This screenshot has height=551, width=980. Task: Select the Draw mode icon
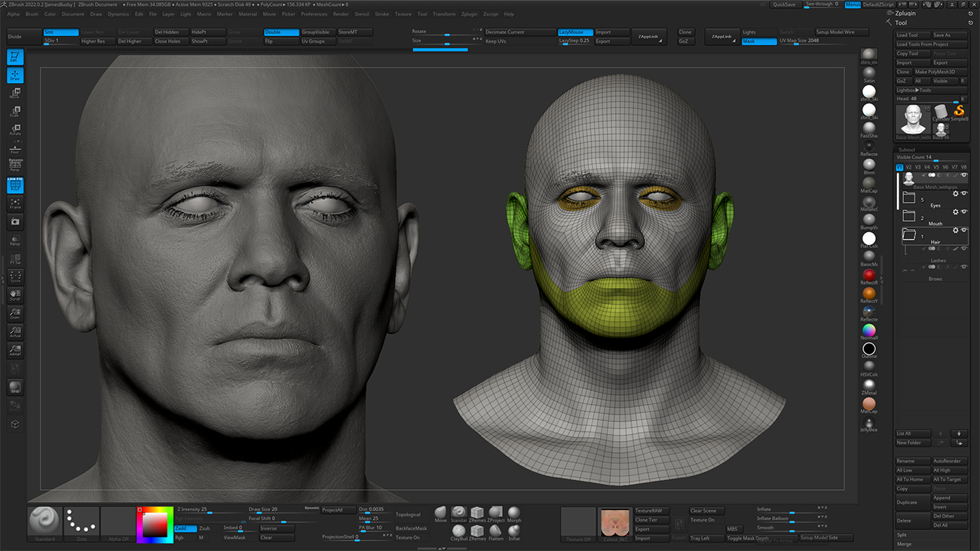(15, 75)
